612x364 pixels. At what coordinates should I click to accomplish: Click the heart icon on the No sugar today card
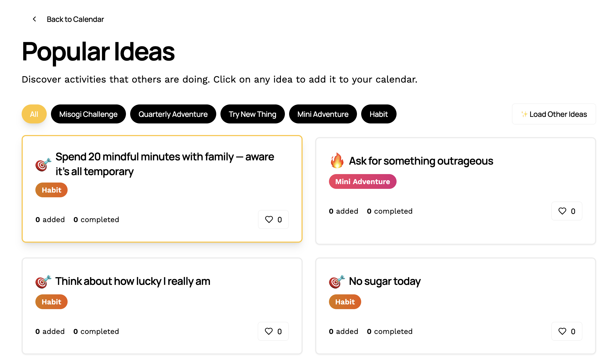click(x=563, y=331)
